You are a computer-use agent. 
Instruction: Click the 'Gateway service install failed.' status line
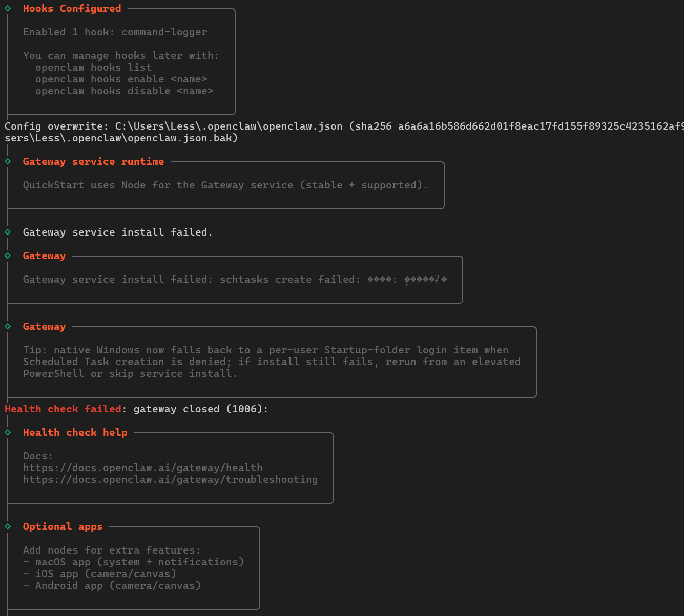(118, 232)
